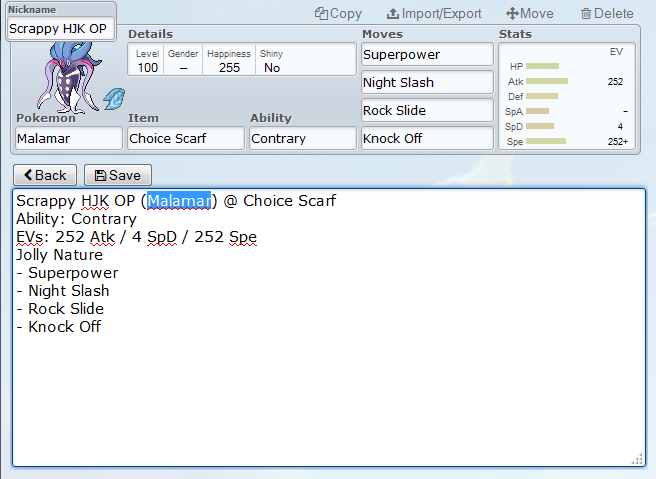Click the SpD stat bar
Image resolution: width=656 pixels, height=479 pixels.
(x=540, y=126)
